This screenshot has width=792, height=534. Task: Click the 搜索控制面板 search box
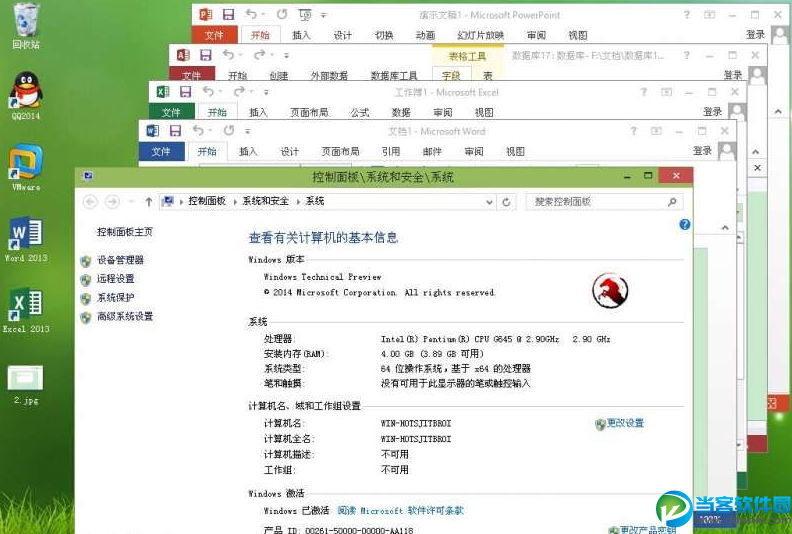click(605, 202)
